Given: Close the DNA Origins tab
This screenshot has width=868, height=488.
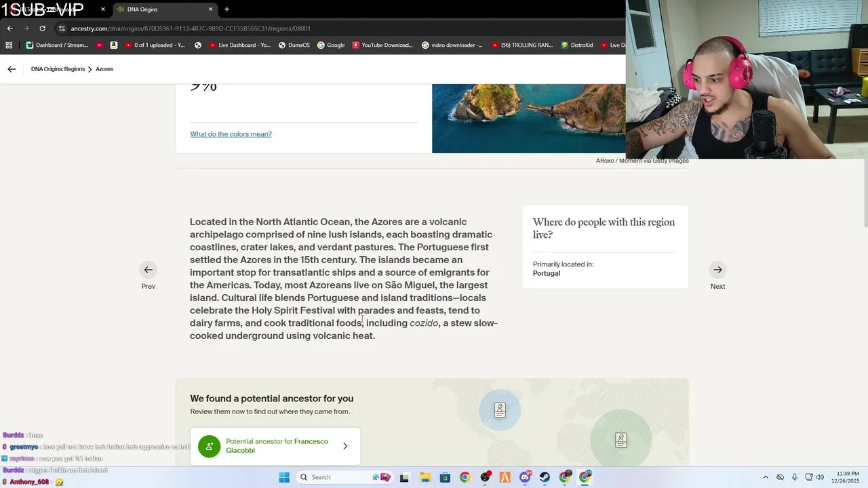Looking at the screenshot, I should click(x=210, y=9).
